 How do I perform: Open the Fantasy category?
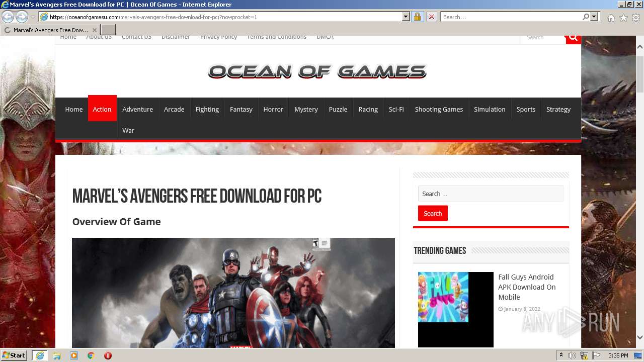point(241,109)
